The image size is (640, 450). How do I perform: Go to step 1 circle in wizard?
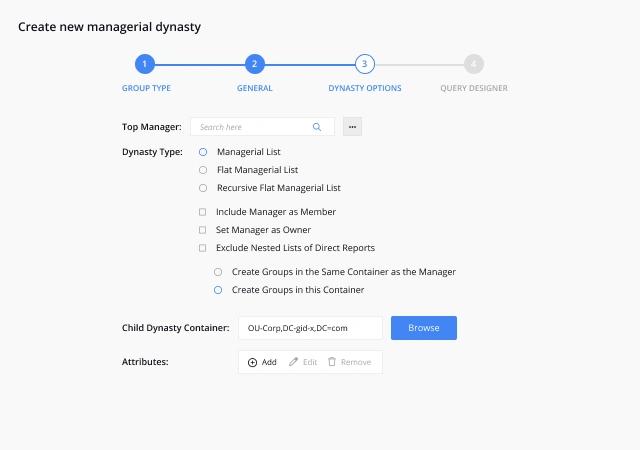(144, 64)
